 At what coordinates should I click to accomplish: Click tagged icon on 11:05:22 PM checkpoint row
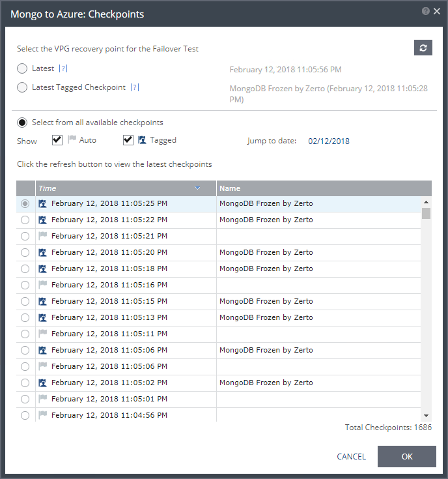[x=43, y=220]
